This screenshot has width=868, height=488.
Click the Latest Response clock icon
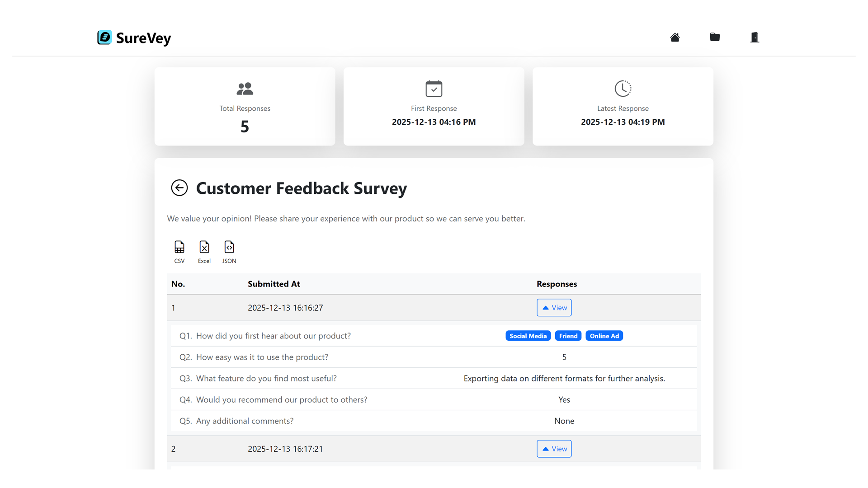point(623,89)
